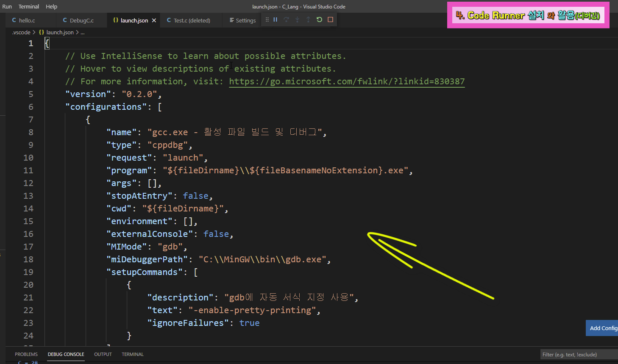Click the "args" key on line 12

(x=121, y=183)
